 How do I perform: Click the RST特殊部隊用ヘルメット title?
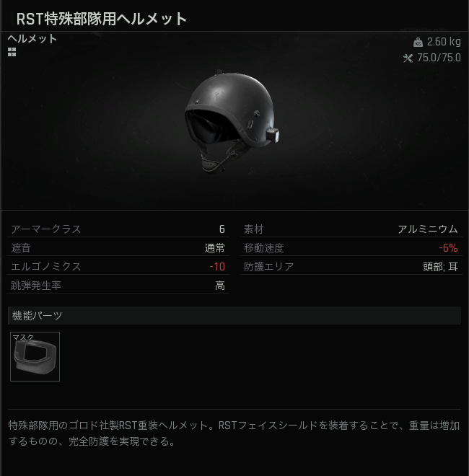click(102, 19)
